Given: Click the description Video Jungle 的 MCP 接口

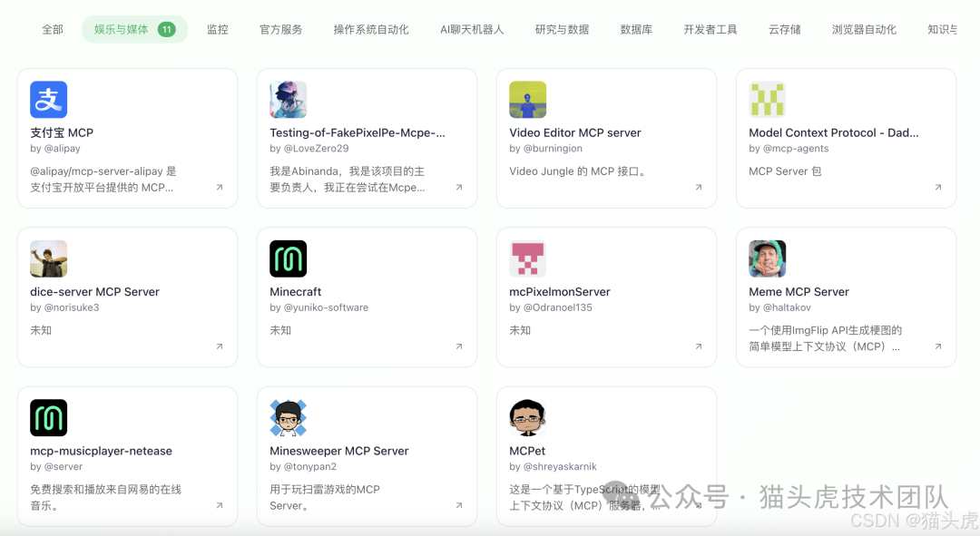Looking at the screenshot, I should click(577, 171).
